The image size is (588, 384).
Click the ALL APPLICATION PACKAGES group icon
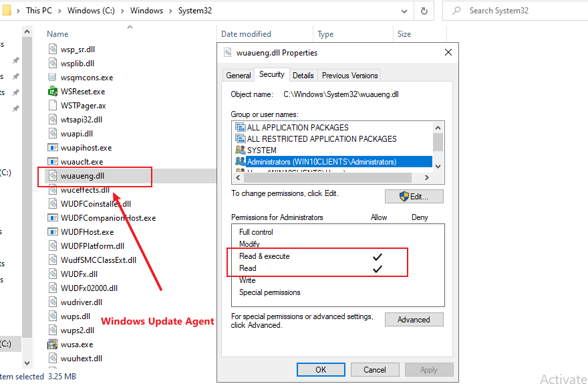(x=240, y=127)
